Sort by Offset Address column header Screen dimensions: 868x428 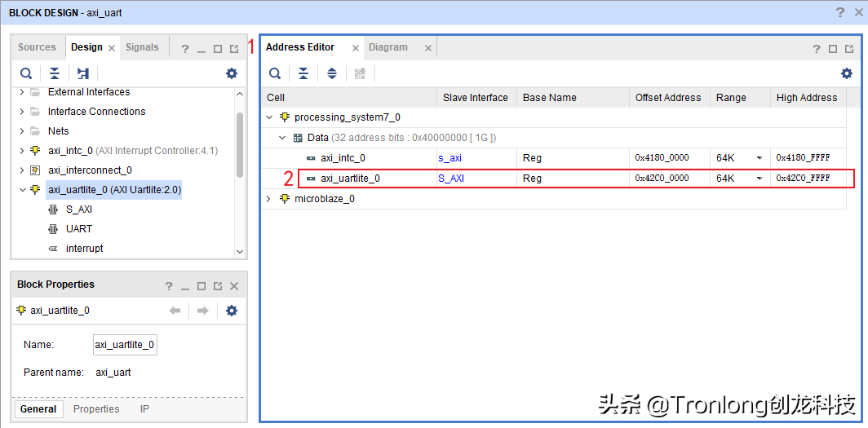tap(670, 97)
